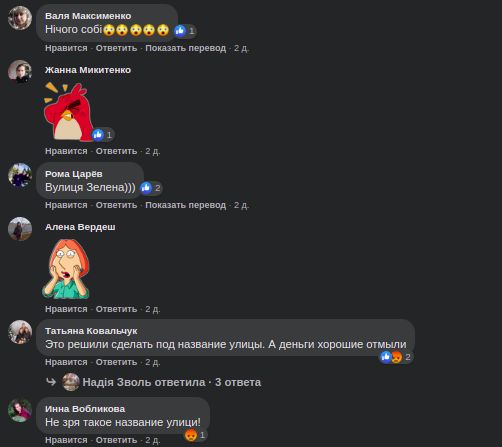The image size is (502, 447).
Task: Expand the 3 replies from Надія Зволь
Action: [x=172, y=382]
